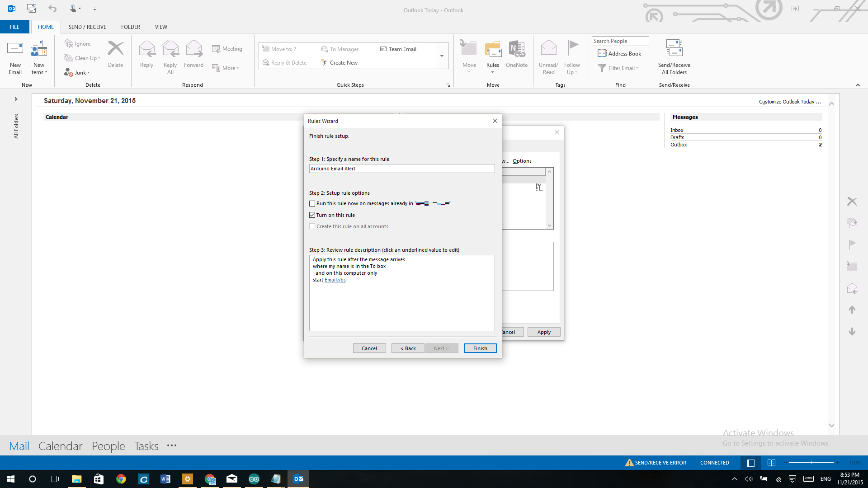Open the Junk dropdown
Screen dimensions: 868x488
tap(77, 72)
